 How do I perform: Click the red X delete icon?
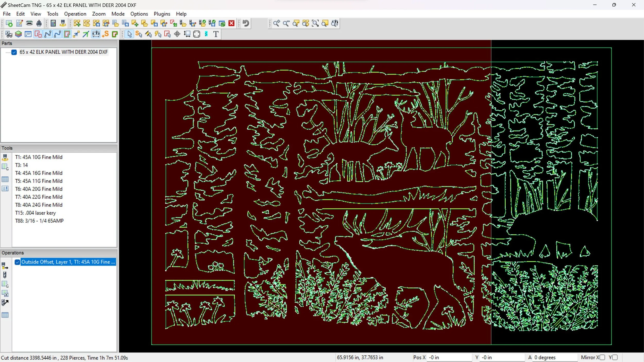232,23
